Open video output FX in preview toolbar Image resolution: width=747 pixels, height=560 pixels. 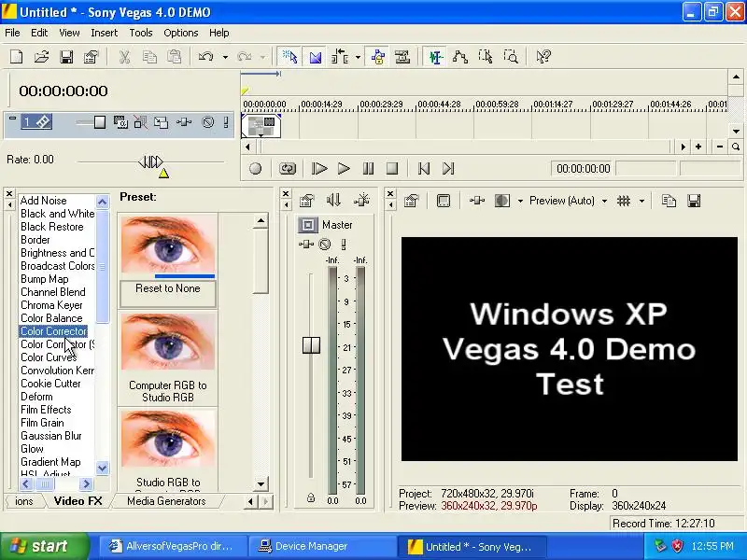pyautogui.click(x=477, y=201)
